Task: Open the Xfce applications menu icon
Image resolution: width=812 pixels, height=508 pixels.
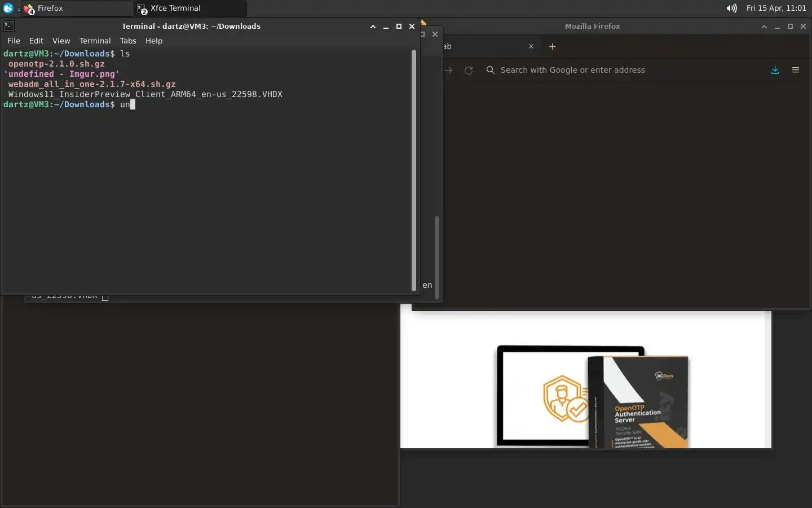Action: (8, 8)
